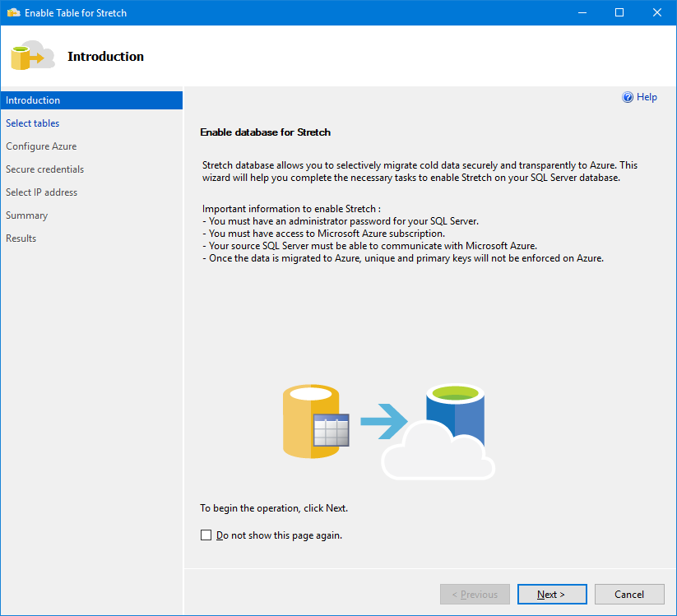Click the blue Help question-mark icon

point(628,97)
